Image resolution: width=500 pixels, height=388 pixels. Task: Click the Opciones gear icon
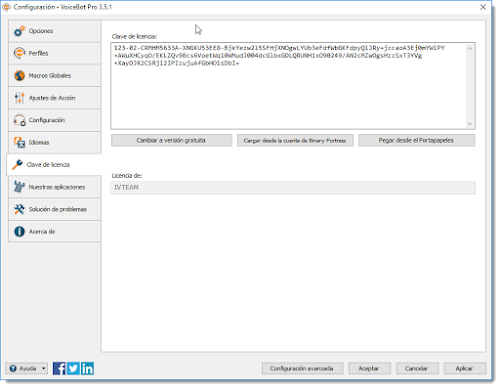[19, 31]
